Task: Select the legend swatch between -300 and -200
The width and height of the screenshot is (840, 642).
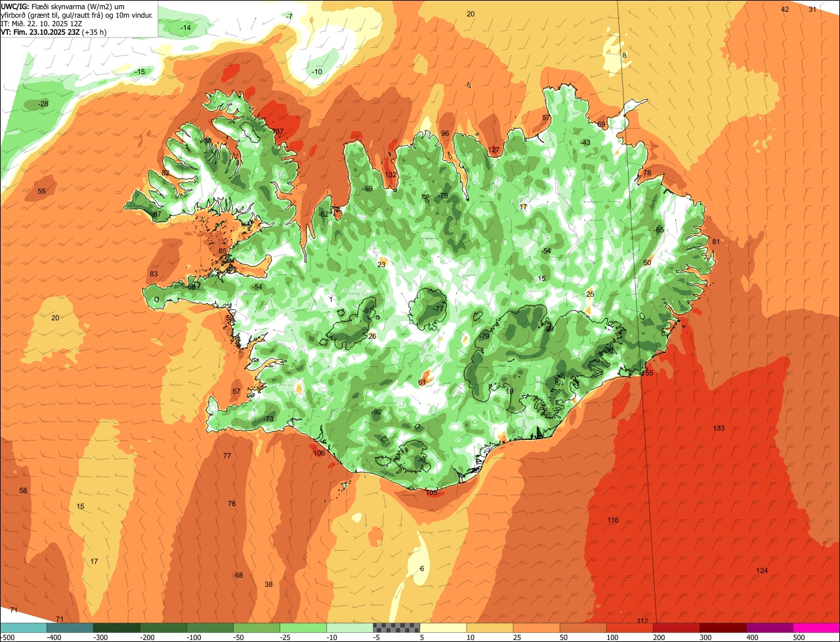Action: coord(117,628)
